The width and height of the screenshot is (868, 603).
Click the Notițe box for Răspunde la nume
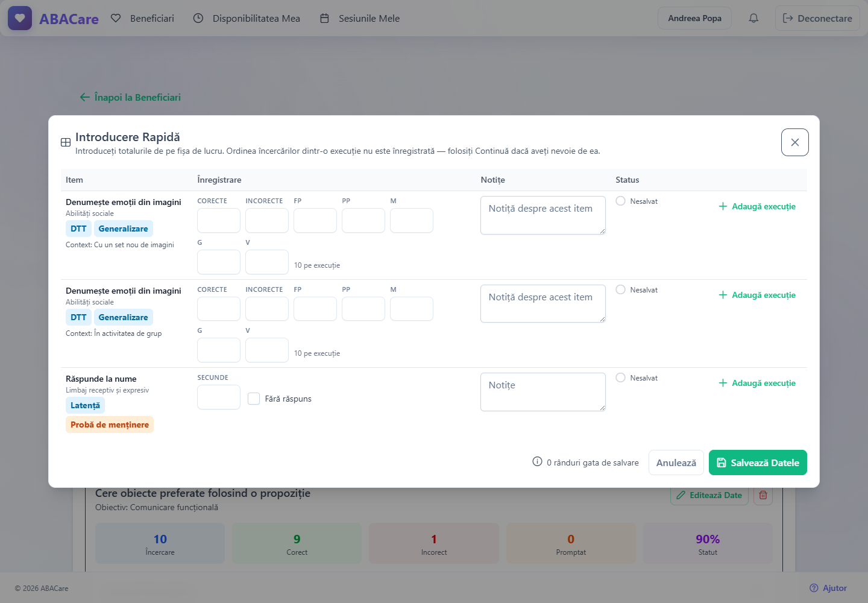point(543,392)
